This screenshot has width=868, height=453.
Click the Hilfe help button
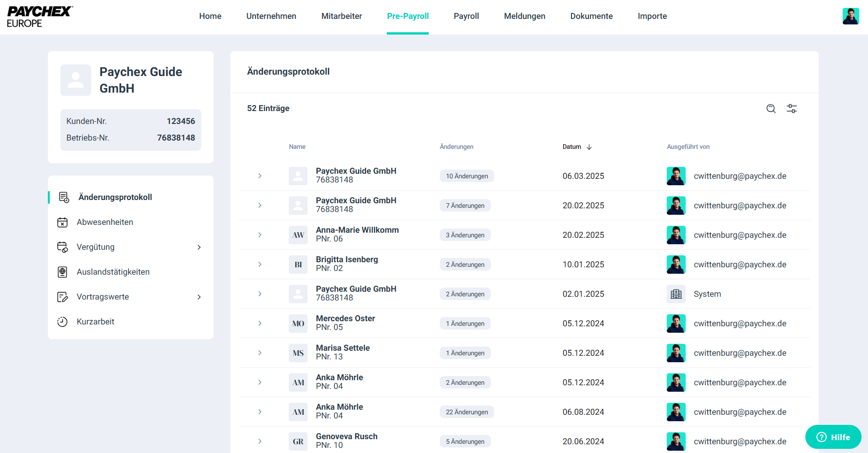coord(833,437)
